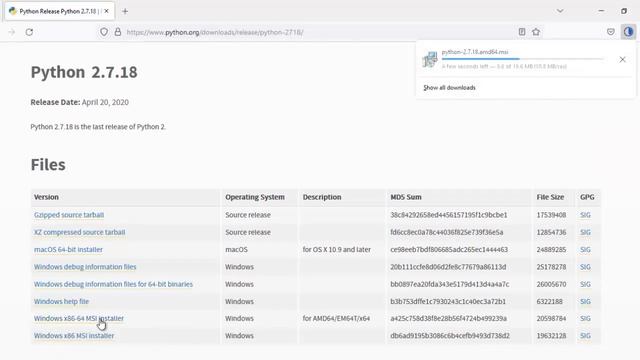Close the Python Release tab
This screenshot has height=360, width=640.
107,11
